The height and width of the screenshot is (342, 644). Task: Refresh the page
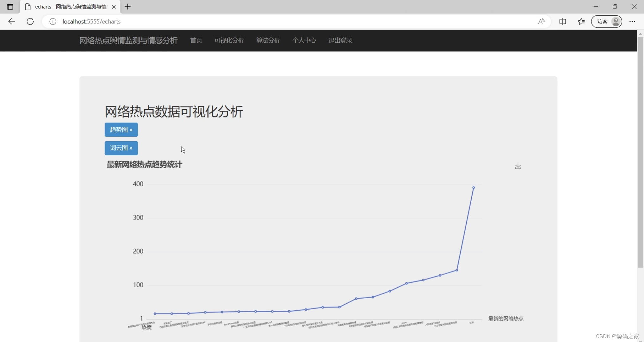pyautogui.click(x=30, y=22)
